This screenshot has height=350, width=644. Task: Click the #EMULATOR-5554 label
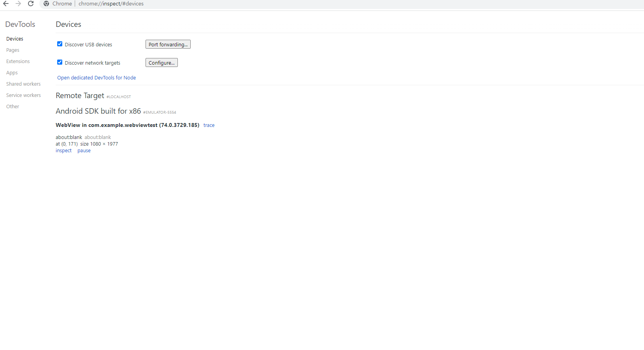pyautogui.click(x=160, y=113)
